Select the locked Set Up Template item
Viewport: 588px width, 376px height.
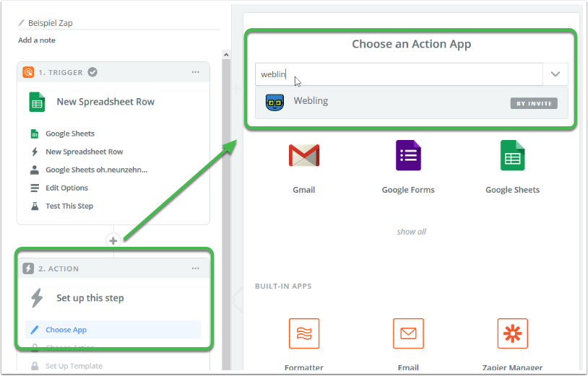coord(74,366)
